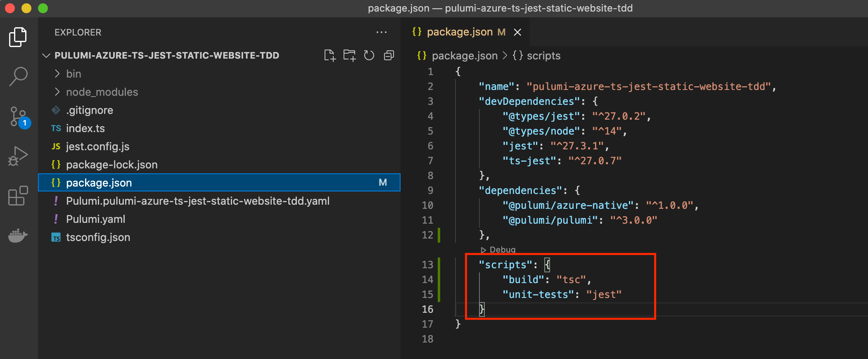Open the Search view
Viewport: 868px width, 359px height.
[18, 77]
